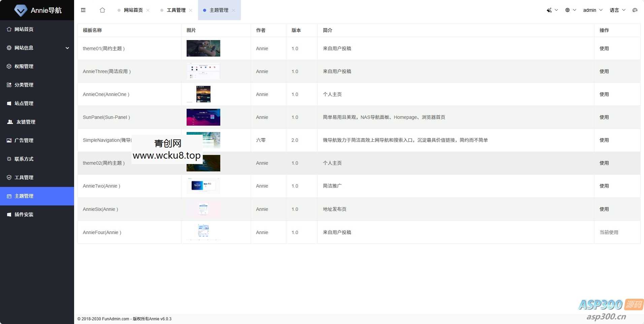Viewport: 644px width, 324px height.
Task: Toggle fullscreen with the globe icon
Action: [x=568, y=10]
